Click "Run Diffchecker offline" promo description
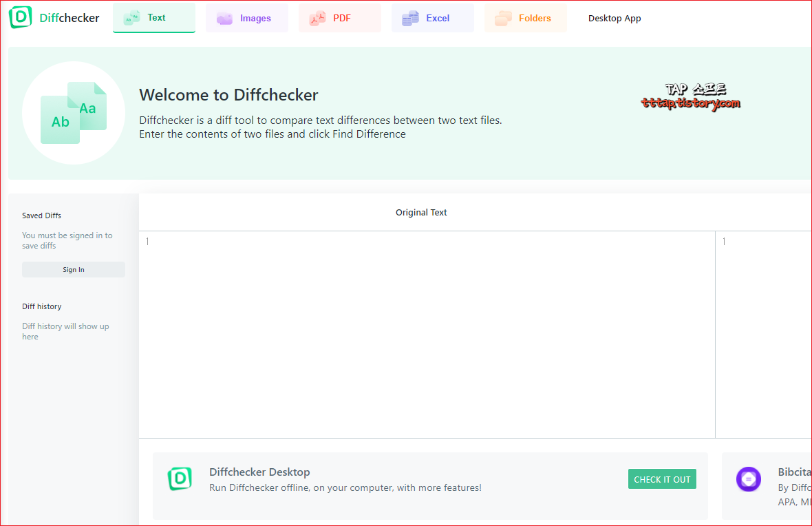812x526 pixels. (345, 487)
